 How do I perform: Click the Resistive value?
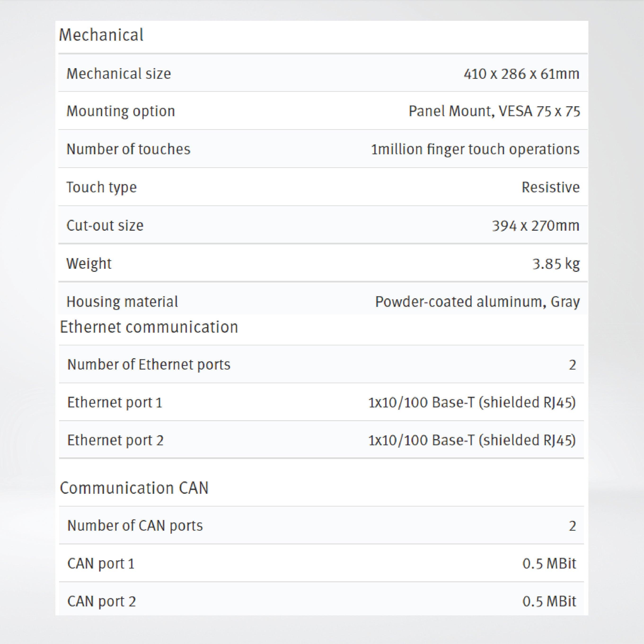coord(551,187)
